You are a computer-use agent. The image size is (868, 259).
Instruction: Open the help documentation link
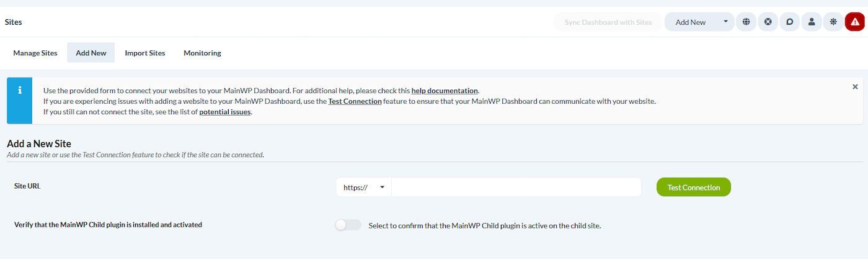445,91
